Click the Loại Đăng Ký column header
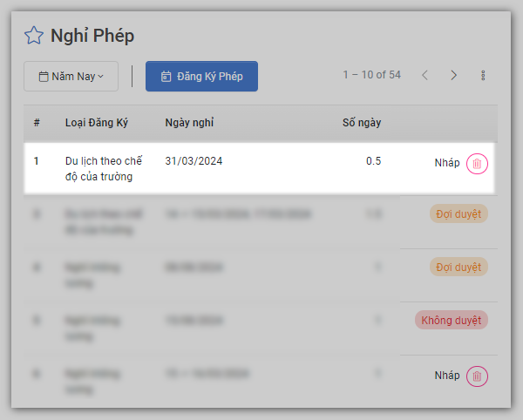 [x=96, y=123]
